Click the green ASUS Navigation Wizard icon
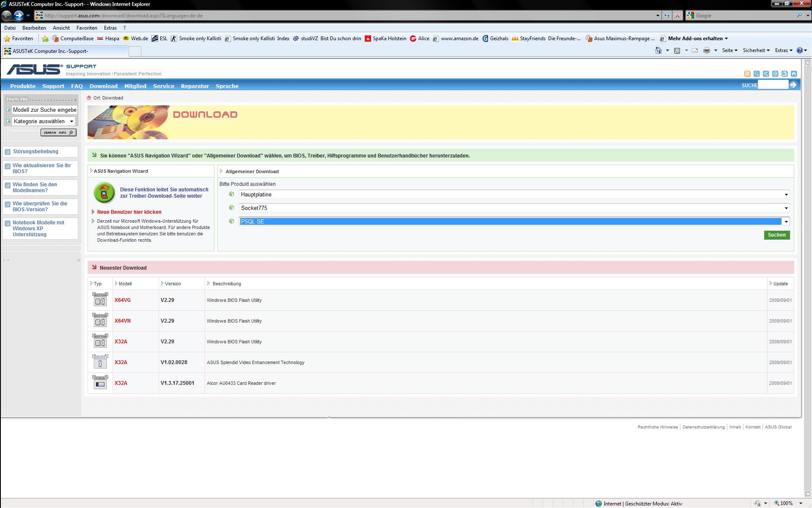 104,193
